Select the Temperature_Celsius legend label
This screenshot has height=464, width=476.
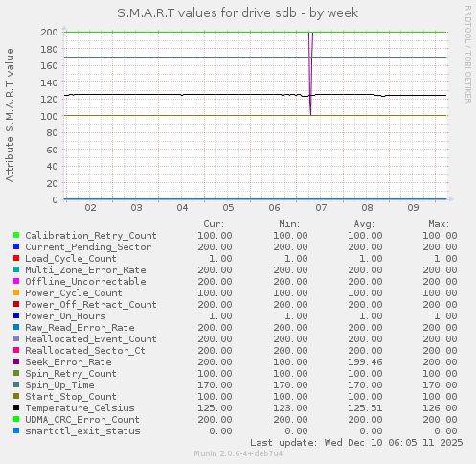(79, 408)
